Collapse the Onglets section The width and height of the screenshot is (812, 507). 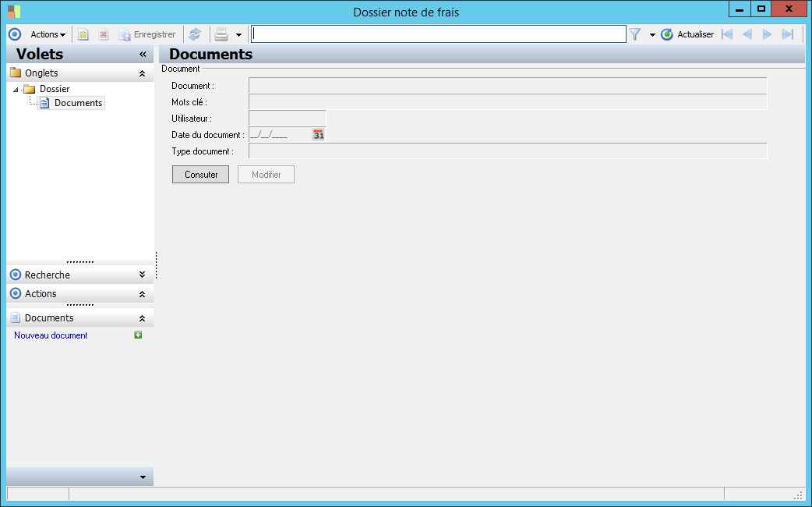pyautogui.click(x=142, y=73)
